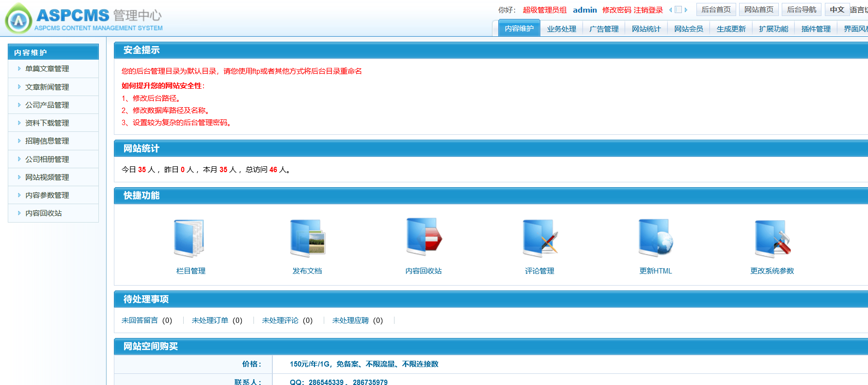The width and height of the screenshot is (868, 385).
Task: Open 内容回收站 sidebar text link
Action: 44,213
